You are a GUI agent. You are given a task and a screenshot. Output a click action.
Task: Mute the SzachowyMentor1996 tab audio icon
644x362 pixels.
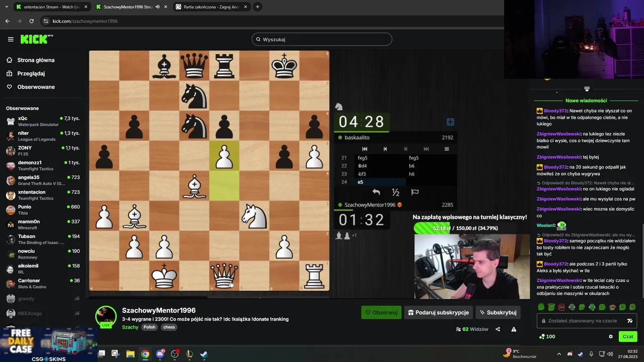pos(157,7)
